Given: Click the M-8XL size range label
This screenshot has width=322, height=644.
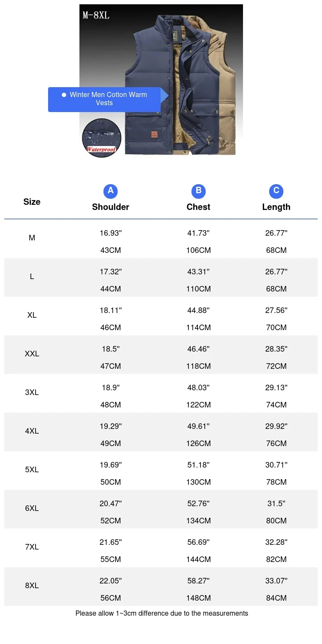Looking at the screenshot, I should 96,15.
